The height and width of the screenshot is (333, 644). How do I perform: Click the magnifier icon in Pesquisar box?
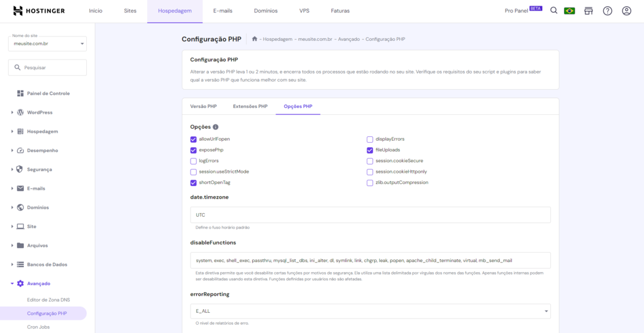[x=17, y=67]
